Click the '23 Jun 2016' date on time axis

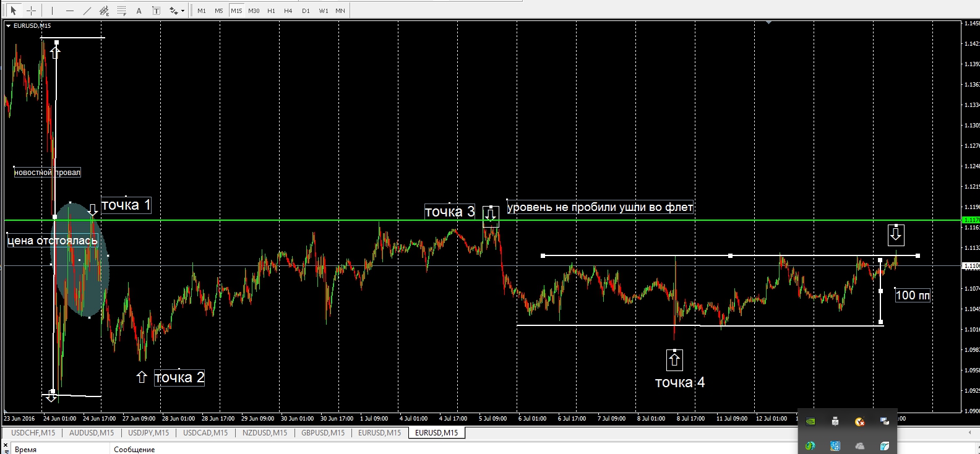tap(19, 419)
